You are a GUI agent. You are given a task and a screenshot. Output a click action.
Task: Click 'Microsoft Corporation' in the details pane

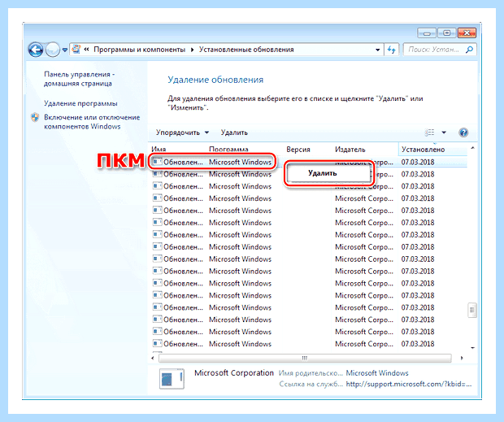(234, 373)
